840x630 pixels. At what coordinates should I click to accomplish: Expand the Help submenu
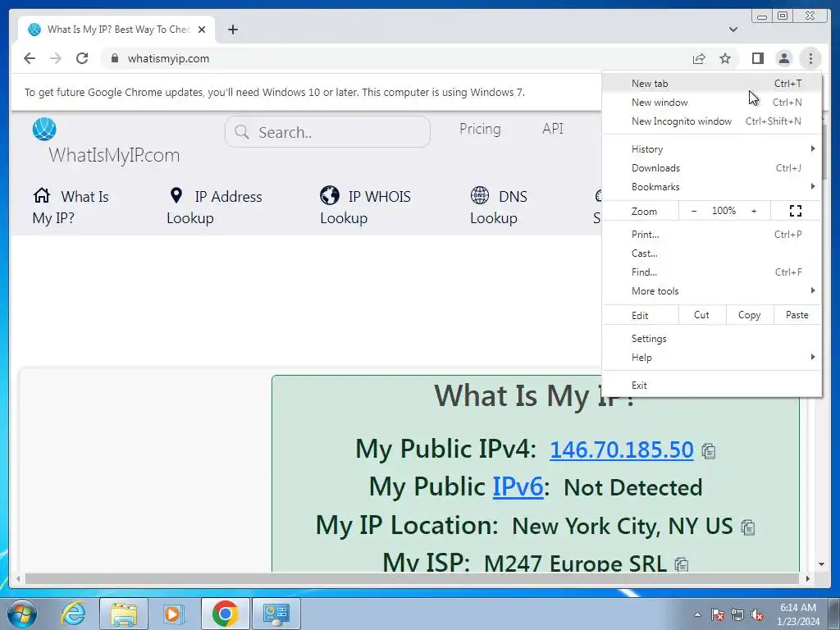coord(711,358)
